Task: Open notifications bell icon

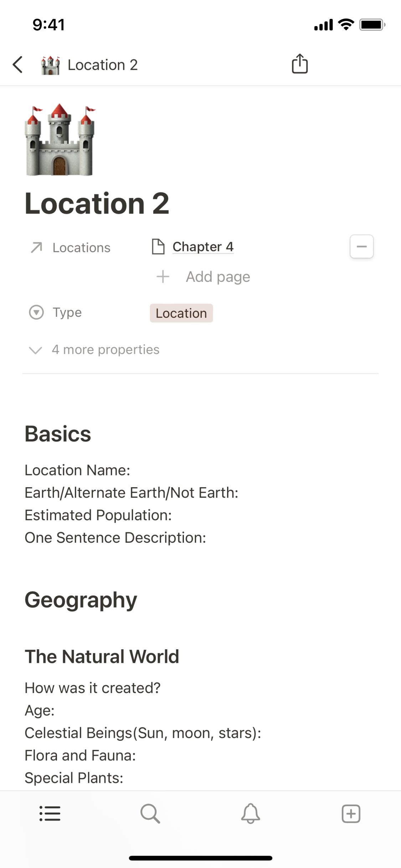Action: 251,814
